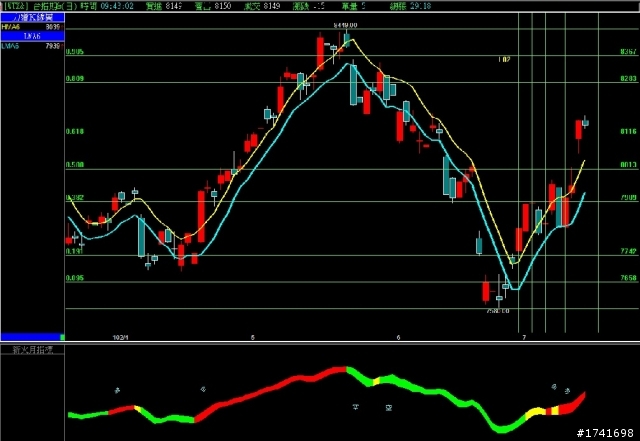
Task: Click the 0.905 Fibonacci level label
Action: click(x=75, y=52)
